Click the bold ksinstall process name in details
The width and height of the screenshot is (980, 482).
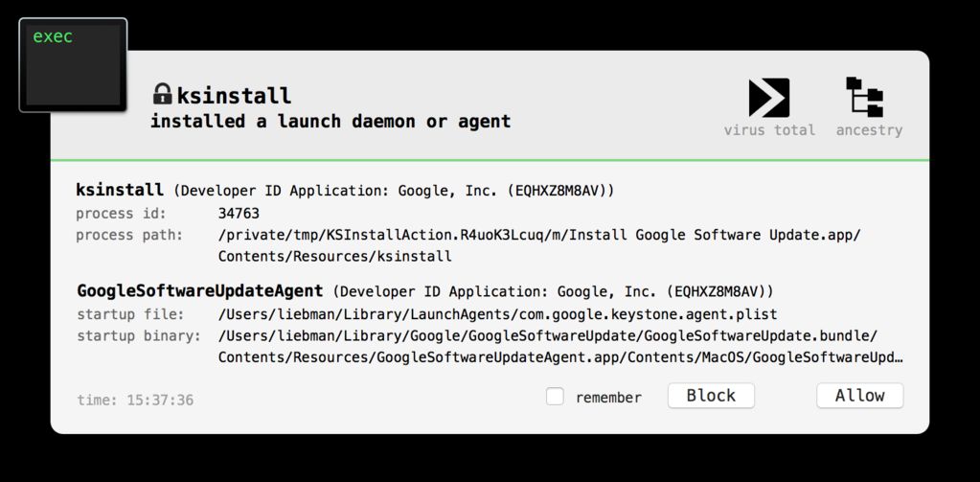coord(120,190)
